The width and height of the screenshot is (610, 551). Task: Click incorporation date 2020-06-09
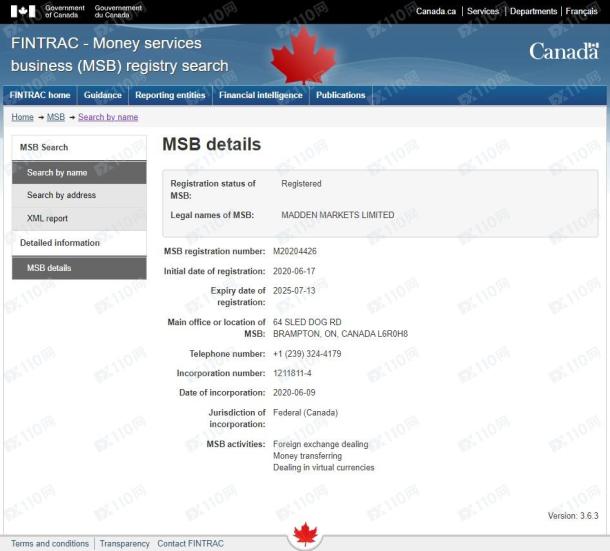coord(294,393)
